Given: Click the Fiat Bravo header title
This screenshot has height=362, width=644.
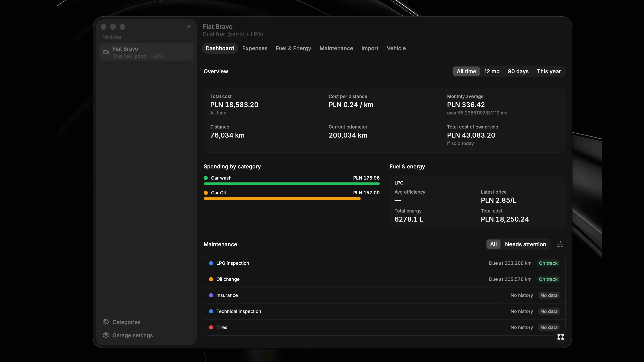Looking at the screenshot, I should click(217, 27).
